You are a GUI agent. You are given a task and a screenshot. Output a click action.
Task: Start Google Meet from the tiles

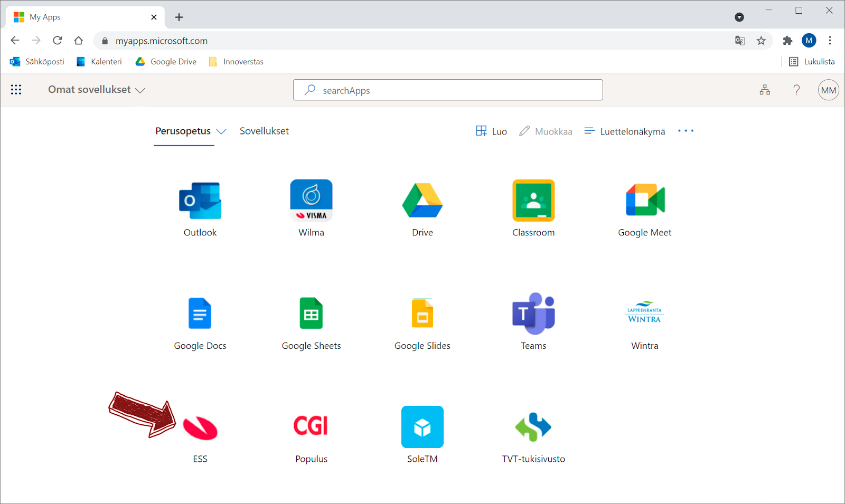(x=645, y=208)
